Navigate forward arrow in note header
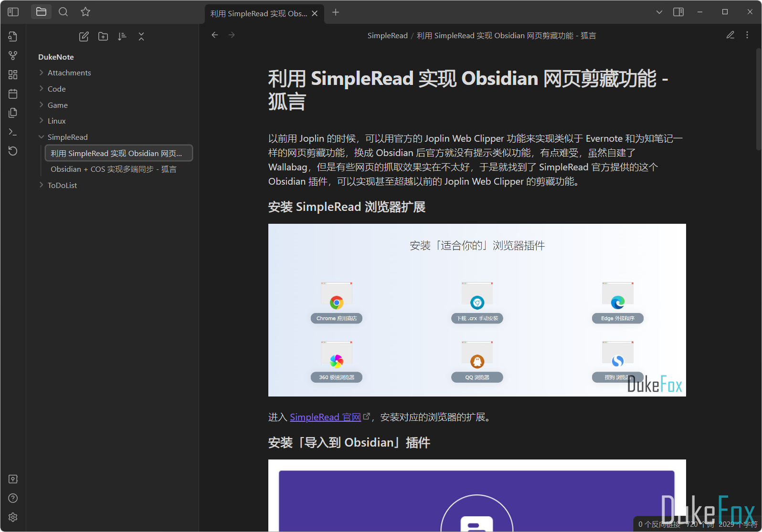Image resolution: width=762 pixels, height=532 pixels. point(232,35)
